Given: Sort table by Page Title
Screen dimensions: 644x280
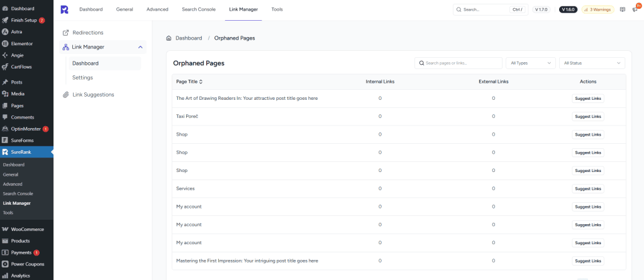Looking at the screenshot, I should [x=189, y=82].
